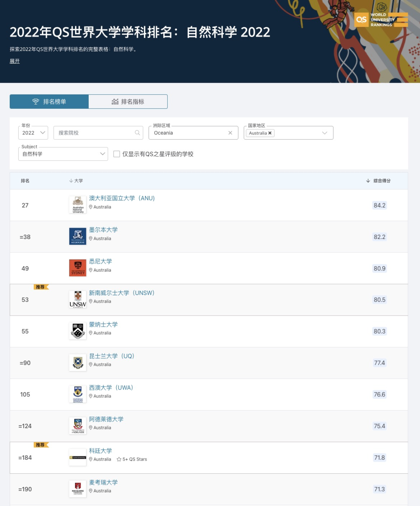Screen dimensions: 420x506
Task: Click the 84.2 score for ANU
Action: pyautogui.click(x=380, y=205)
